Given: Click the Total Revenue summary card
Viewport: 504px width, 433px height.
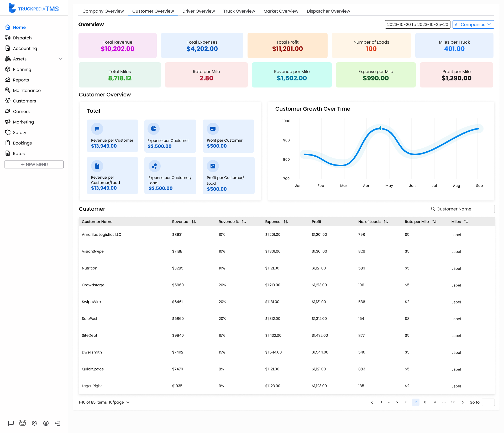Looking at the screenshot, I should tap(118, 45).
